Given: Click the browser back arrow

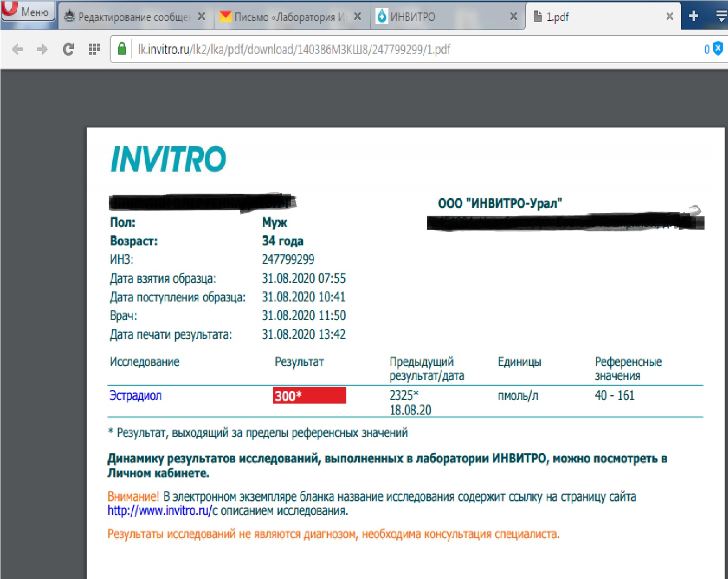Looking at the screenshot, I should click(18, 49).
